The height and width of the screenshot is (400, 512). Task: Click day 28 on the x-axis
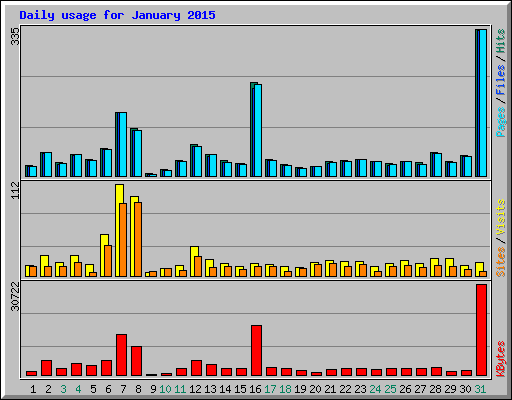pyautogui.click(x=435, y=389)
